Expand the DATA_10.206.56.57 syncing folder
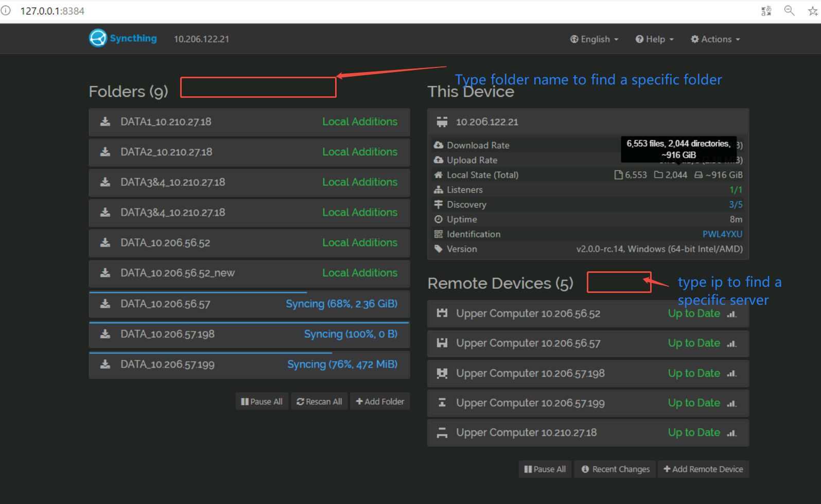Viewport: 821px width, 504px height. [249, 304]
